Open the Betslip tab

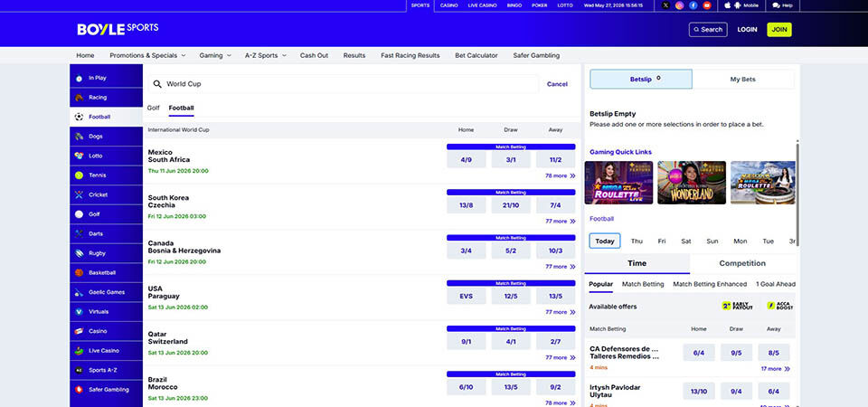click(x=641, y=80)
